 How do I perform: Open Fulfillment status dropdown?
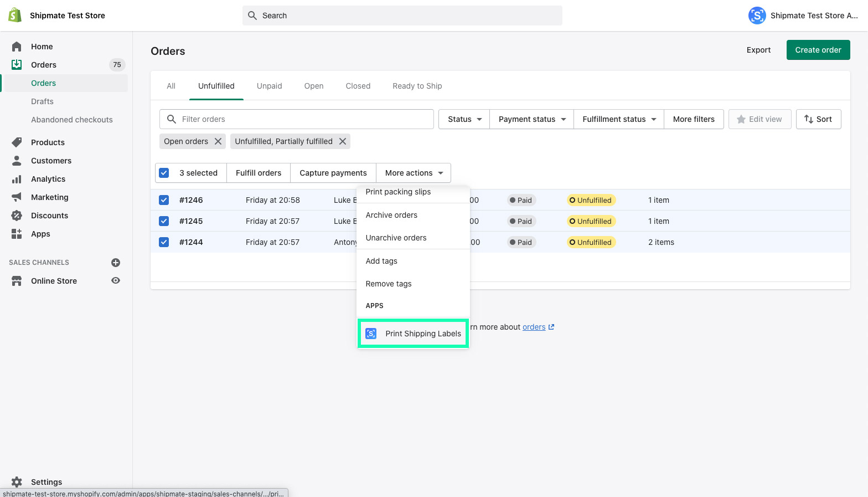[619, 119]
